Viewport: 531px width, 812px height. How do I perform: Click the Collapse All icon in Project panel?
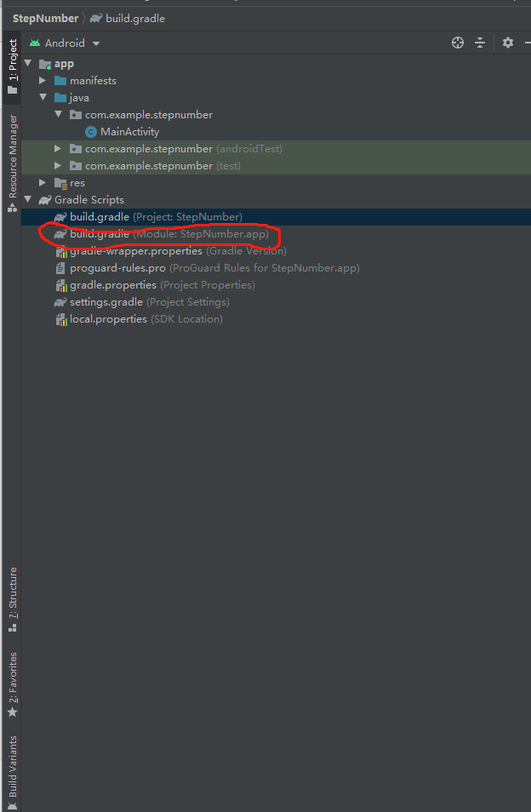480,43
